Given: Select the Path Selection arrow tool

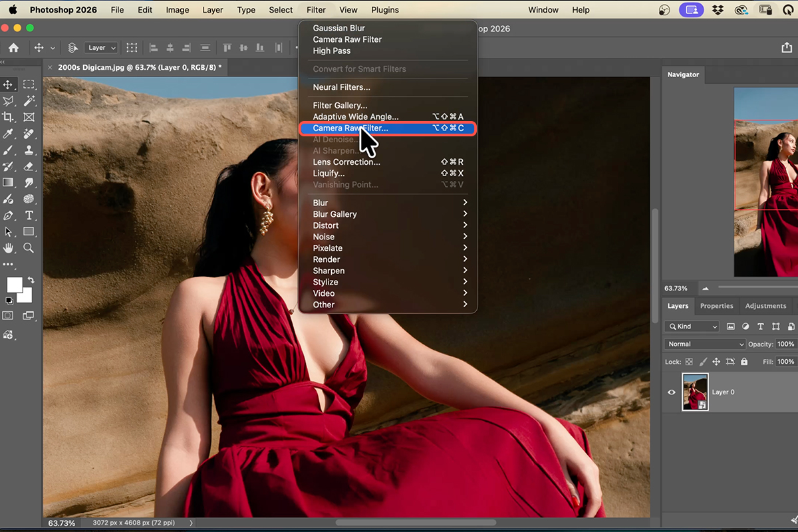Looking at the screenshot, I should 9,231.
